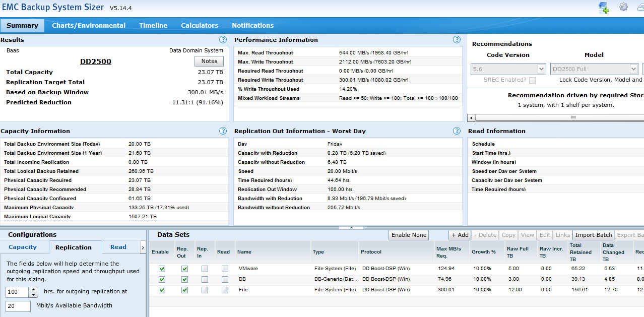Viewport: 644px width, 317px height.
Task: Click the Links button
Action: click(x=562, y=235)
